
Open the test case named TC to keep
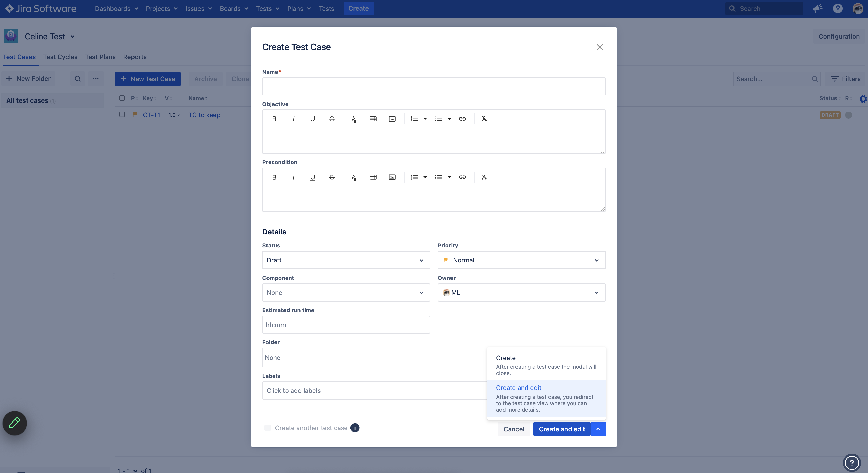[204, 114]
